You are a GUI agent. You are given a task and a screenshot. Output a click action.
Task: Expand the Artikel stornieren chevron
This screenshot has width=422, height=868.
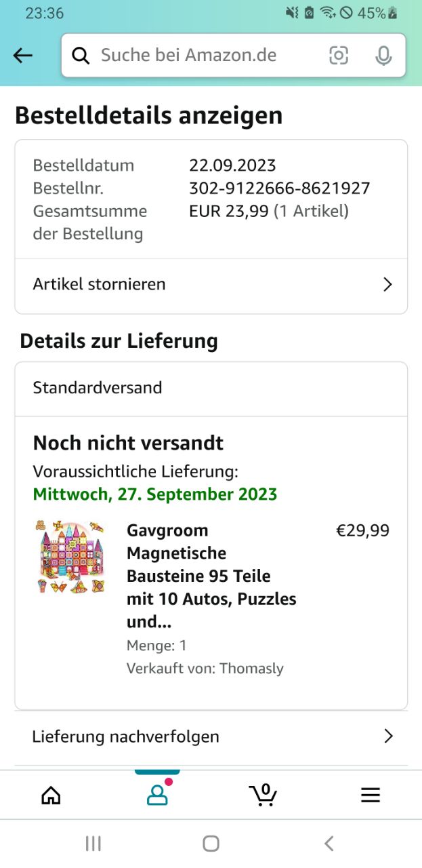[x=387, y=284]
